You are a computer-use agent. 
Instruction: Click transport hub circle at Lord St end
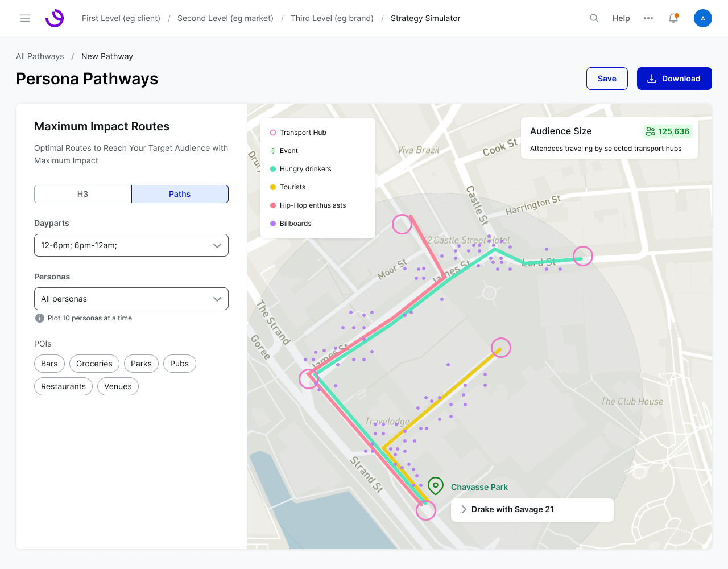[582, 256]
